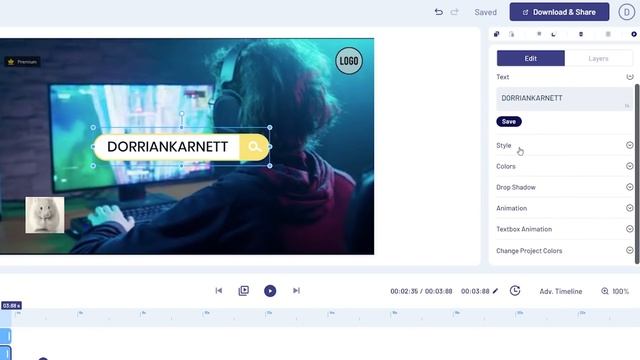
Task: Open the Adv. Timeline view
Action: point(560,291)
